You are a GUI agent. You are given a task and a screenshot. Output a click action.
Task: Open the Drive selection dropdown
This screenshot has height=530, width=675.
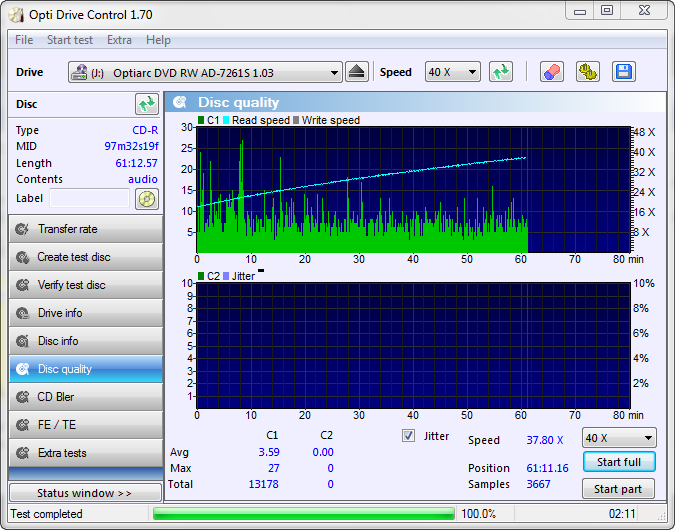[205, 72]
